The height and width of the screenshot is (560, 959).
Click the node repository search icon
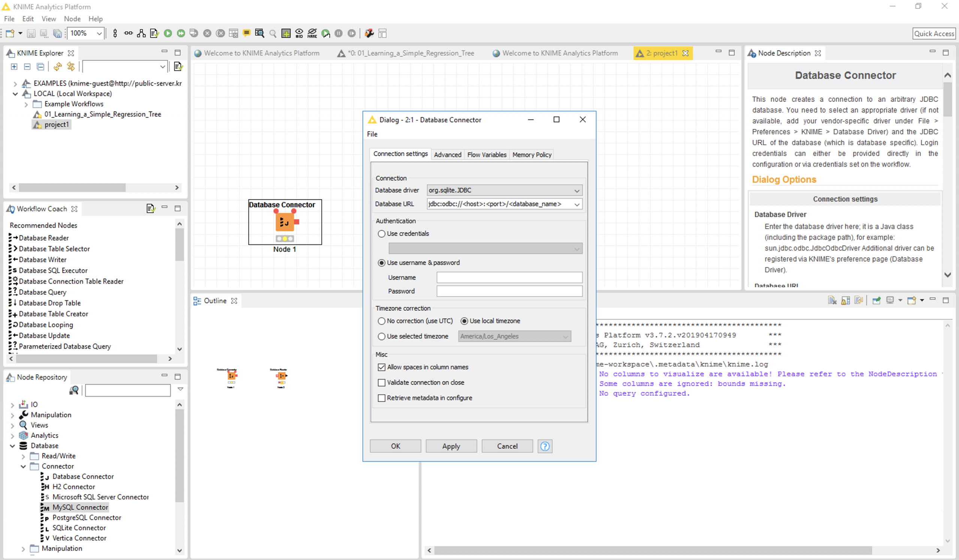[x=74, y=390]
